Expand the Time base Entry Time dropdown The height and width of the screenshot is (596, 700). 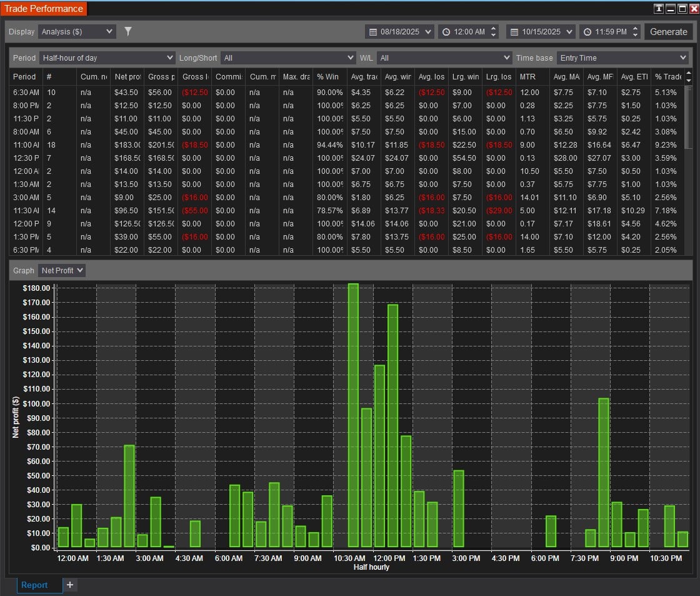[622, 58]
